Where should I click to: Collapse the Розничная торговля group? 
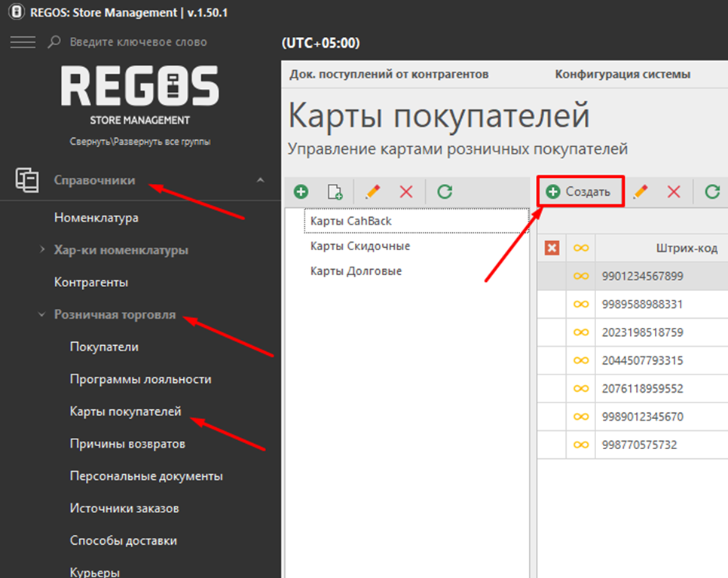click(42, 314)
